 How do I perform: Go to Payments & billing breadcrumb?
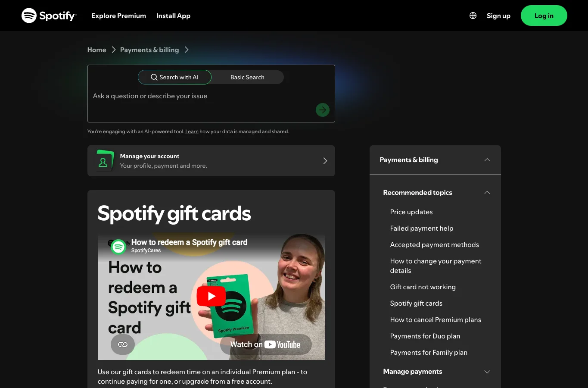[x=149, y=50]
